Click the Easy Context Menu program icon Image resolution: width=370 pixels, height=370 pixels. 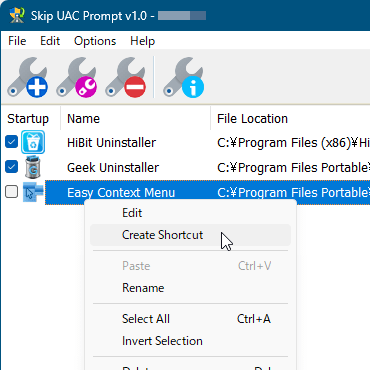[x=33, y=192]
